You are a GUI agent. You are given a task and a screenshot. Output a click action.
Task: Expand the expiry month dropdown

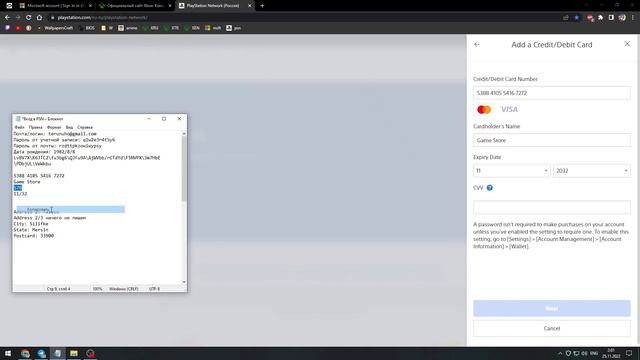pos(511,171)
